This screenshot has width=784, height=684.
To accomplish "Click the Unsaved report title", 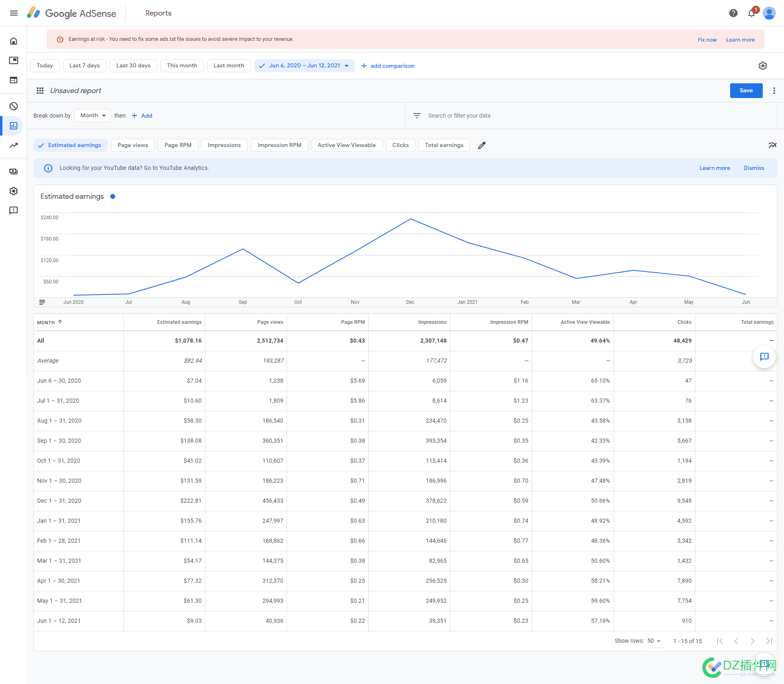I will [76, 91].
